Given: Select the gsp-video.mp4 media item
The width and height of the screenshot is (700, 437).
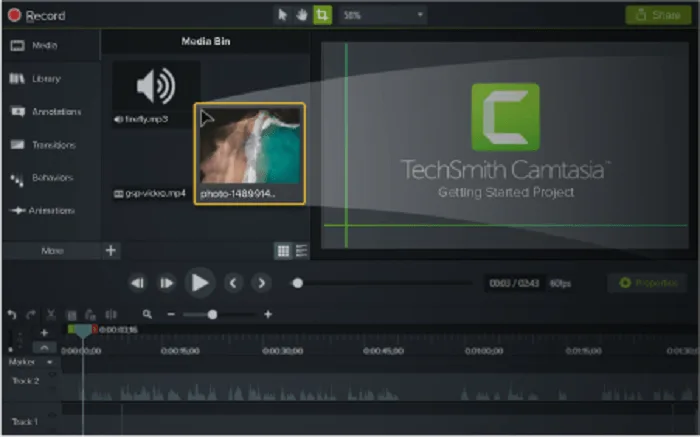Looking at the screenshot, I should point(151,194).
